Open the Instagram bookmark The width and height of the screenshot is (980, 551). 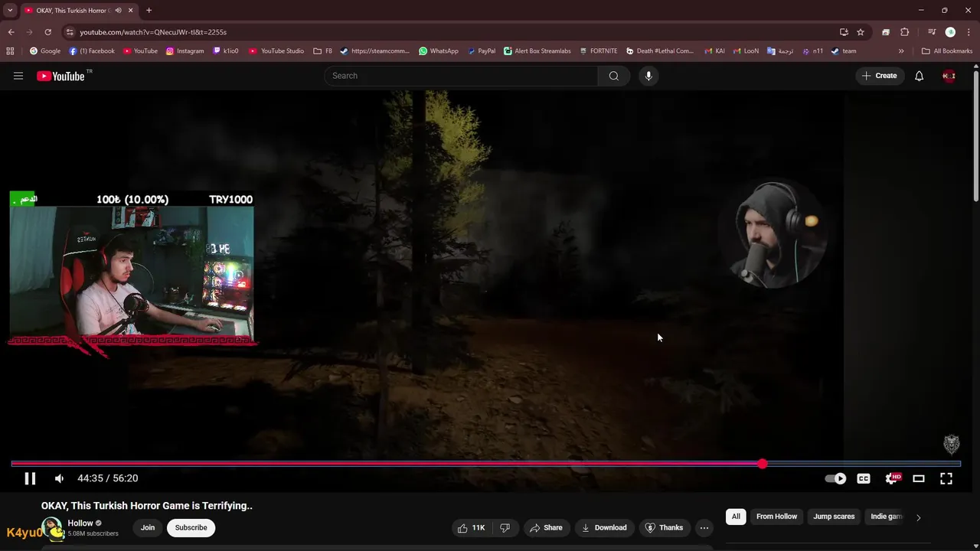(x=185, y=51)
